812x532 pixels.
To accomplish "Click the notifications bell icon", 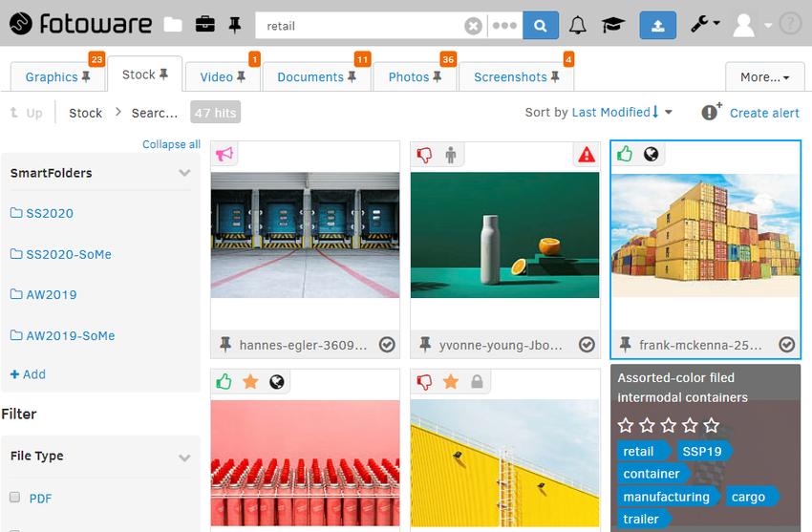I will (578, 26).
